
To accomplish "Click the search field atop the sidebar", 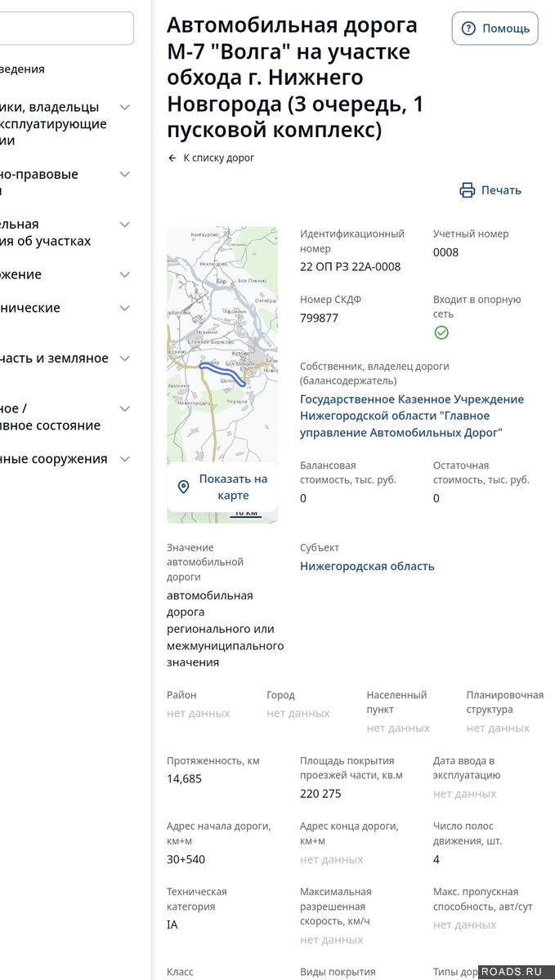I will tap(65, 29).
